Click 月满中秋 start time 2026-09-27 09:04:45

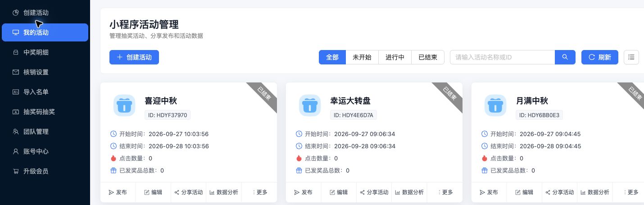550,134
